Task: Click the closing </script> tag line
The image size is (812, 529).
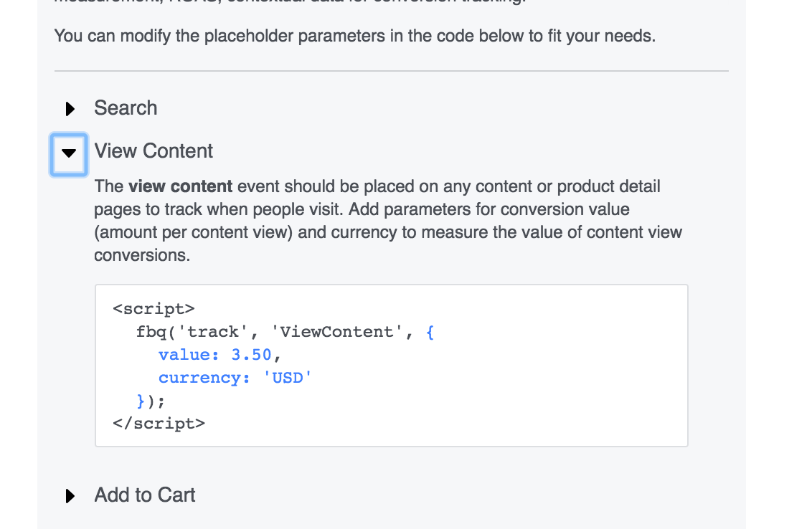Action: [159, 424]
